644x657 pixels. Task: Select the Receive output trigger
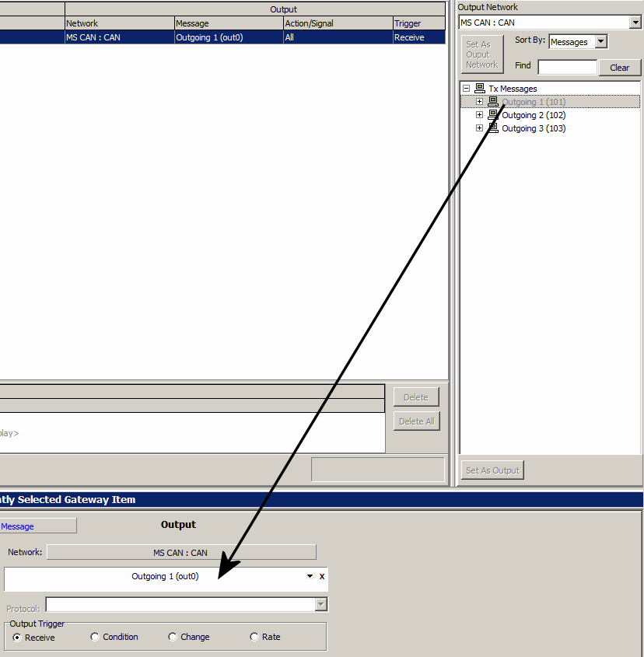(17, 638)
